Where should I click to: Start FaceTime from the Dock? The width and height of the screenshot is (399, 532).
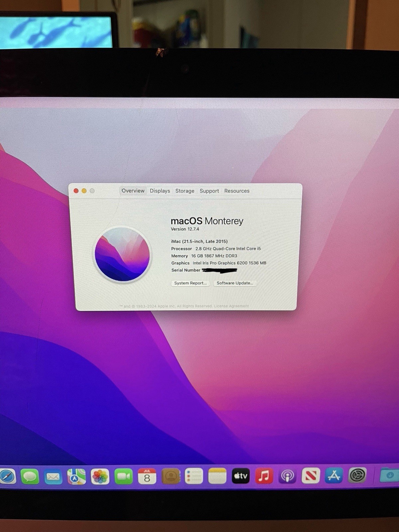coord(124,477)
